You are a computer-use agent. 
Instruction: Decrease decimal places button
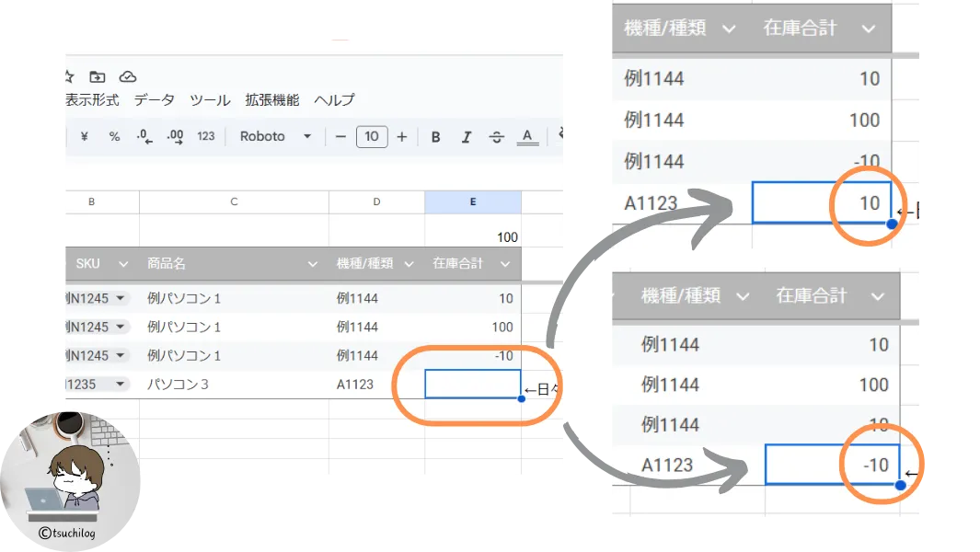[144, 136]
